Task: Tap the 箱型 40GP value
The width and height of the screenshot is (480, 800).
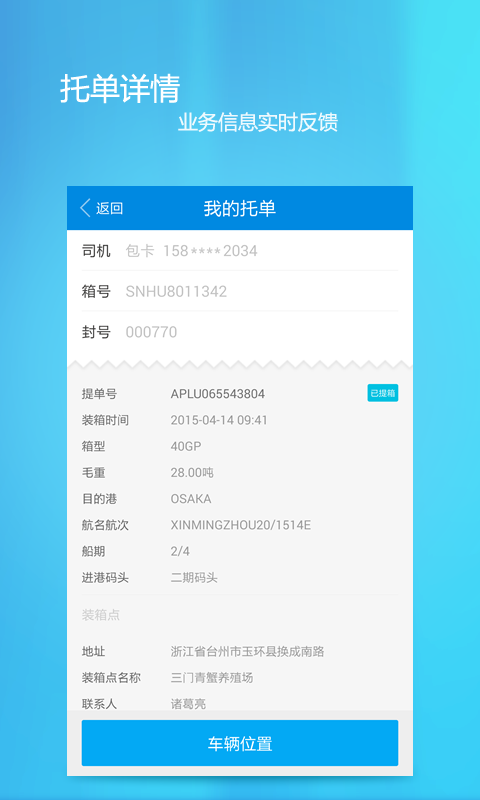Action: [186, 446]
